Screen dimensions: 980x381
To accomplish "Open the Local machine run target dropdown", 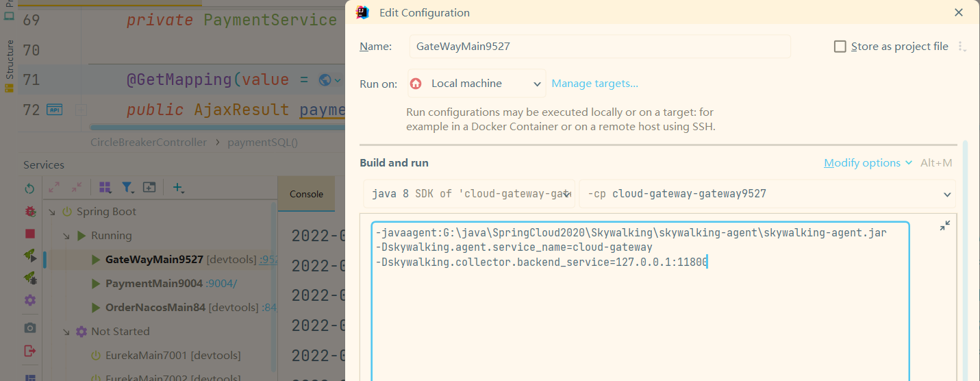I will (477, 84).
